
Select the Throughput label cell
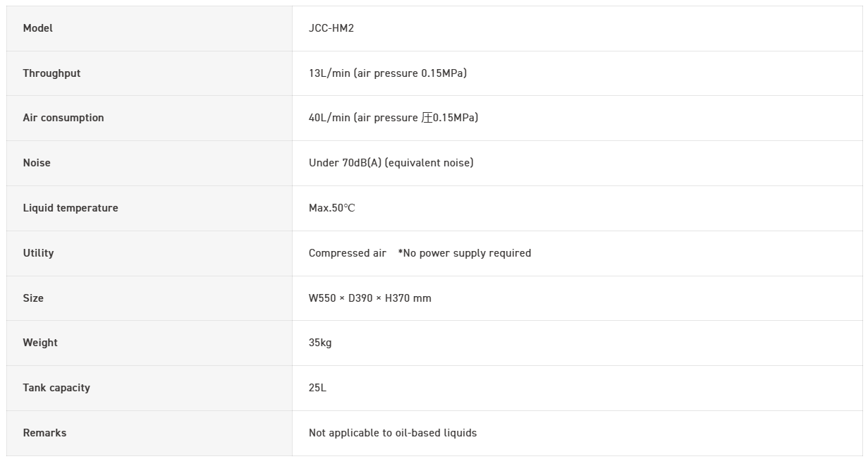point(51,73)
